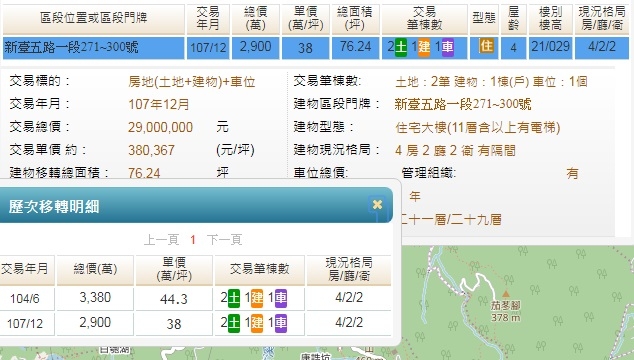This screenshot has width=634, height=360.
Task: Click 交易筆棟數 header in main table
Action: 424,19
